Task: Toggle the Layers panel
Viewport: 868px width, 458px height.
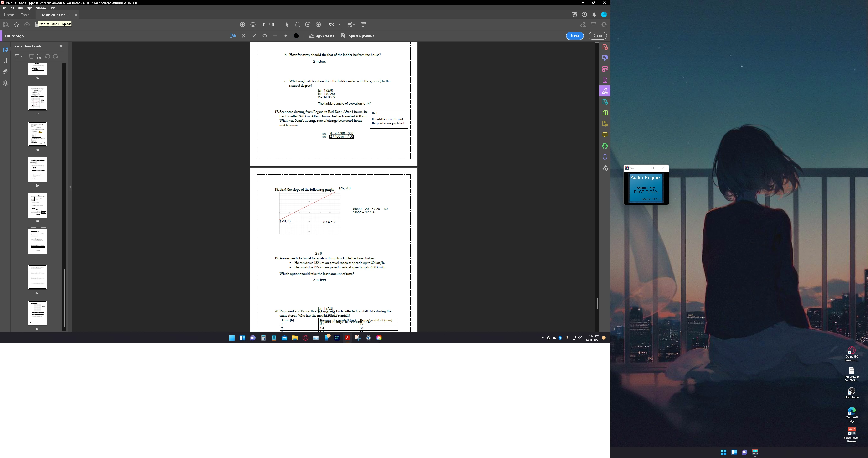Action: coord(5,83)
